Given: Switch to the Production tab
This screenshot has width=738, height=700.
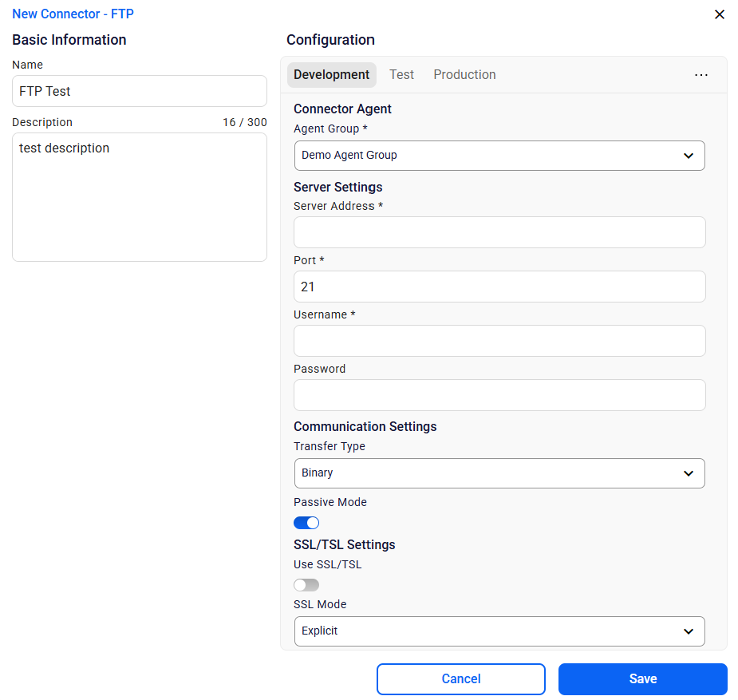Looking at the screenshot, I should [x=464, y=75].
